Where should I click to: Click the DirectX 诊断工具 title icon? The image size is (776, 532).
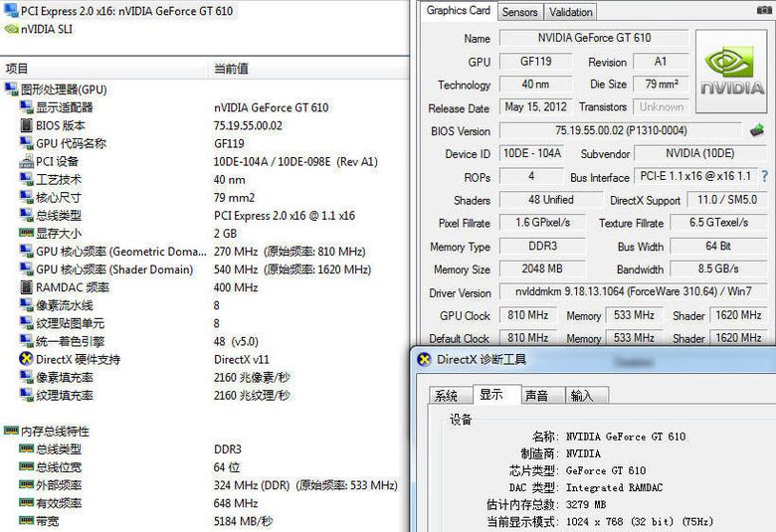[424, 359]
